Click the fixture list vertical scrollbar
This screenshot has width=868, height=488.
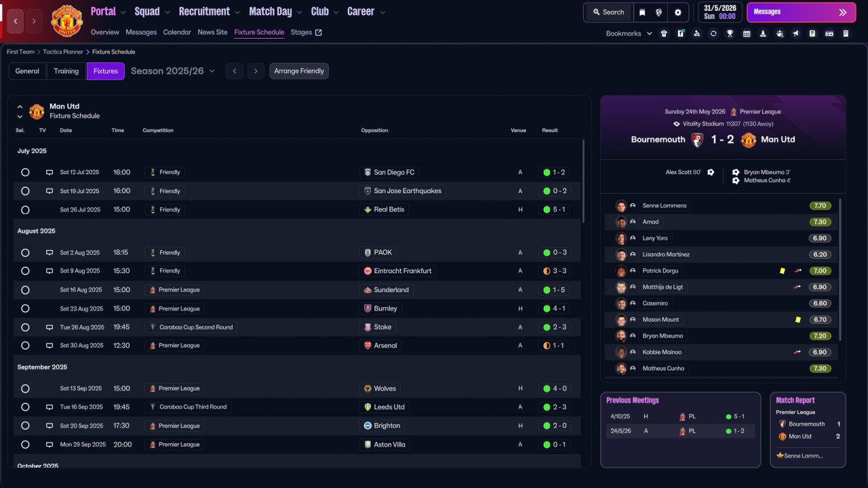click(x=583, y=182)
